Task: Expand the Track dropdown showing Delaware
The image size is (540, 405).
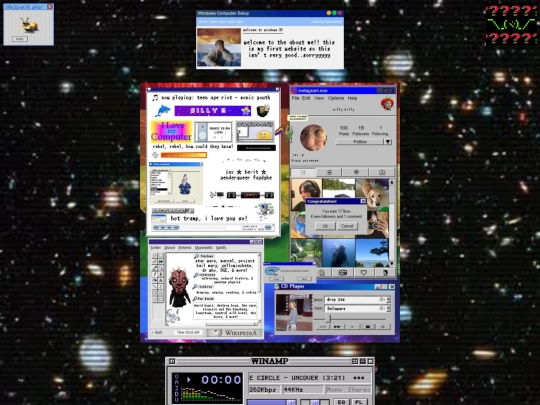Action: (388, 309)
